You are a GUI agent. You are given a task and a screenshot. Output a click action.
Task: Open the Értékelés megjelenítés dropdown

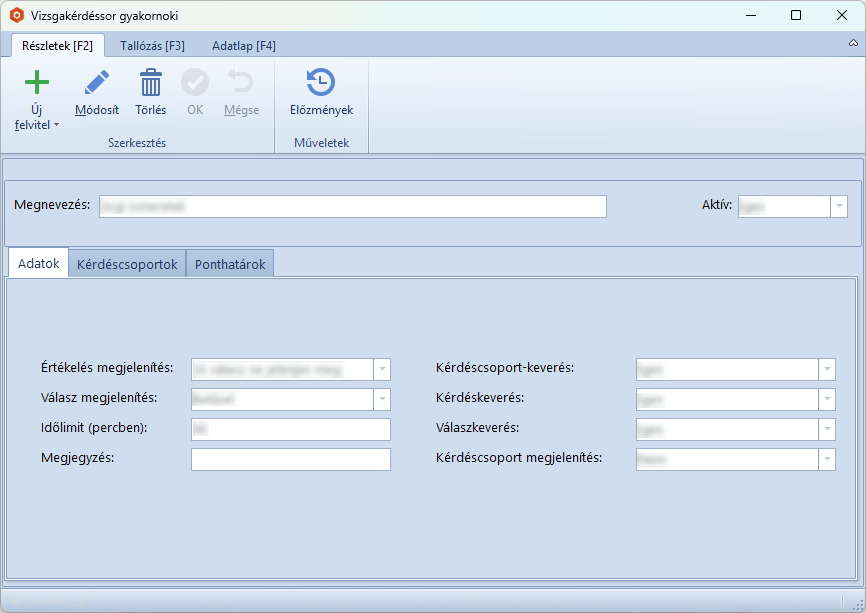tap(381, 369)
